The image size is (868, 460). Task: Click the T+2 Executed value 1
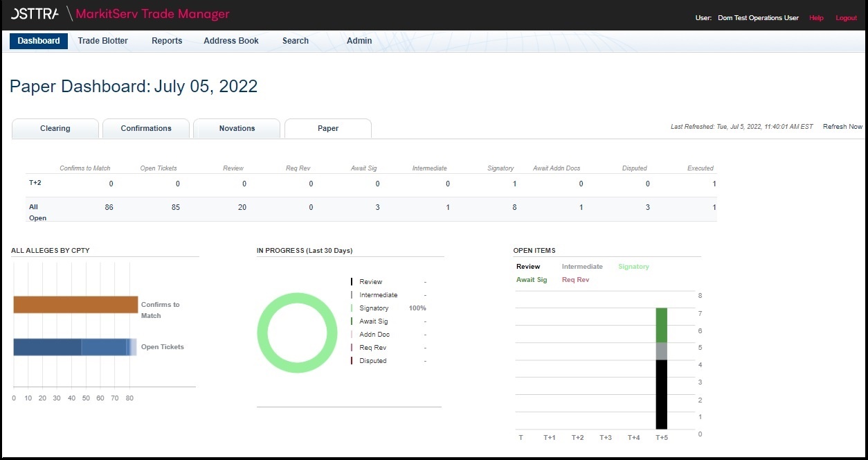[x=714, y=184]
